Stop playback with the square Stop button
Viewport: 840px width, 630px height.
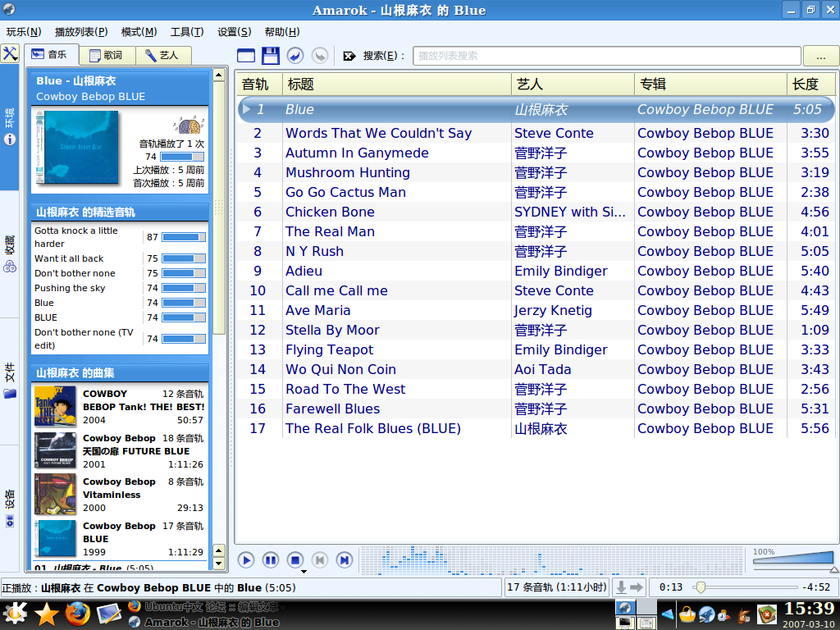[x=295, y=560]
